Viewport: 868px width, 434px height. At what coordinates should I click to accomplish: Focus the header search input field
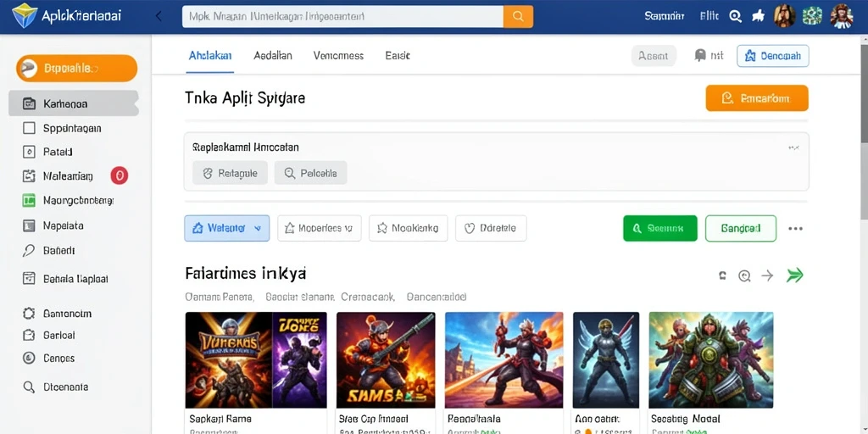click(x=342, y=17)
